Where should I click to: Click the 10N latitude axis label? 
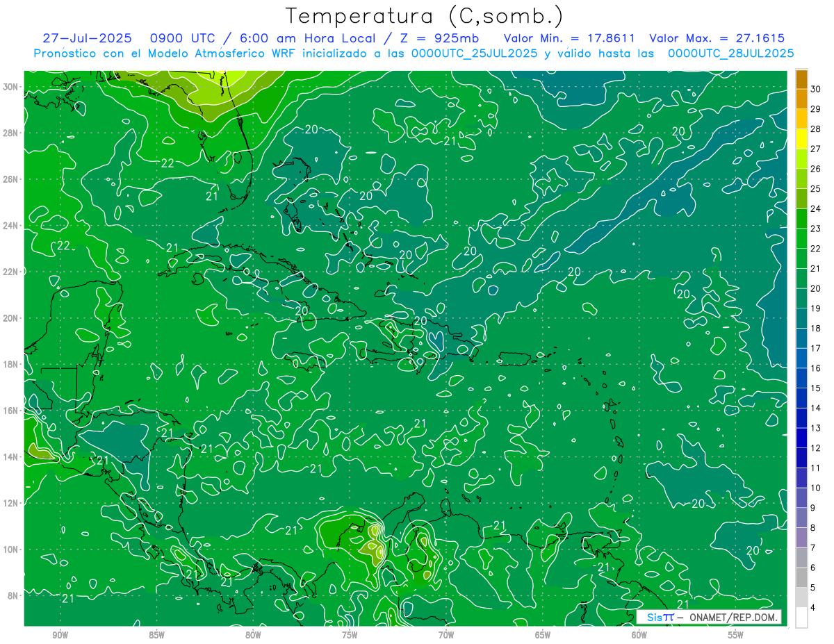coord(11,549)
